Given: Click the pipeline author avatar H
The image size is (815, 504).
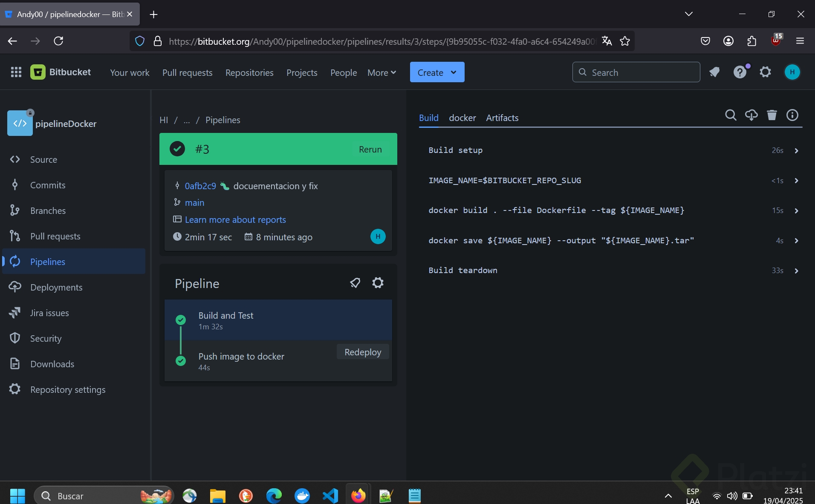Looking at the screenshot, I should [378, 236].
